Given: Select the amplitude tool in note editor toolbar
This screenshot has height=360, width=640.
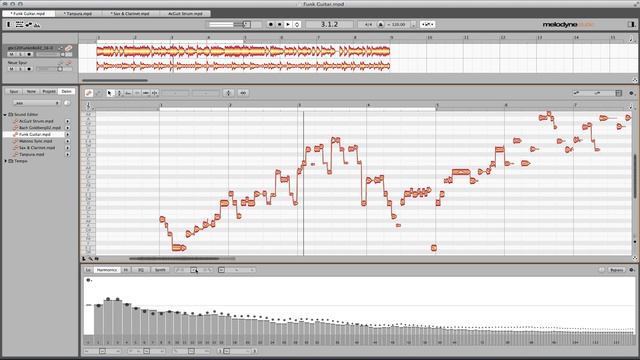Looking at the screenshot, I should click(x=137, y=93).
